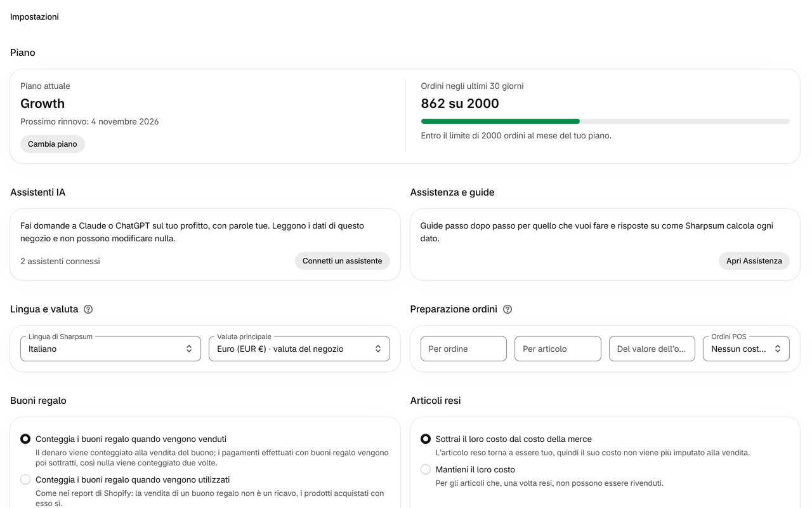Viewport: 812px width, 508px height.
Task: Select Conteggia i buoni regalo quando vengono utilizzati
Action: 25,479
